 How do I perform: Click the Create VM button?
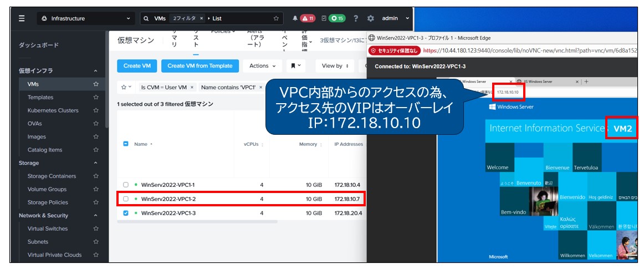(x=136, y=66)
